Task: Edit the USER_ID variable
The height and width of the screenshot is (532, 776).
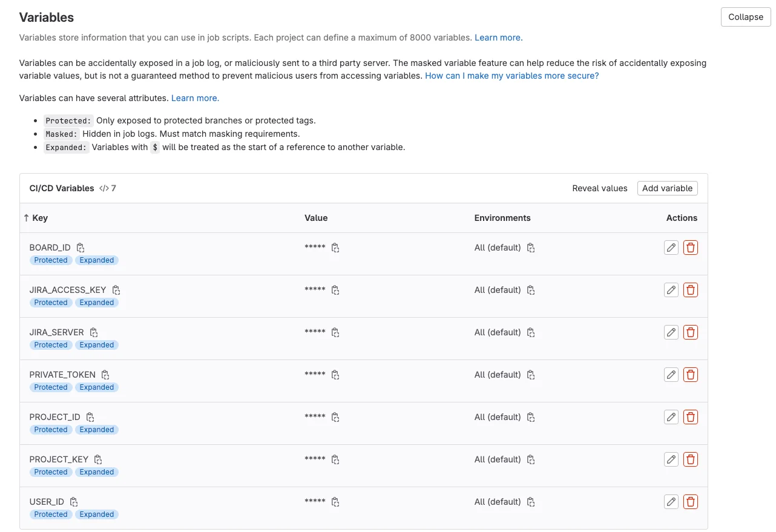Action: coord(671,501)
